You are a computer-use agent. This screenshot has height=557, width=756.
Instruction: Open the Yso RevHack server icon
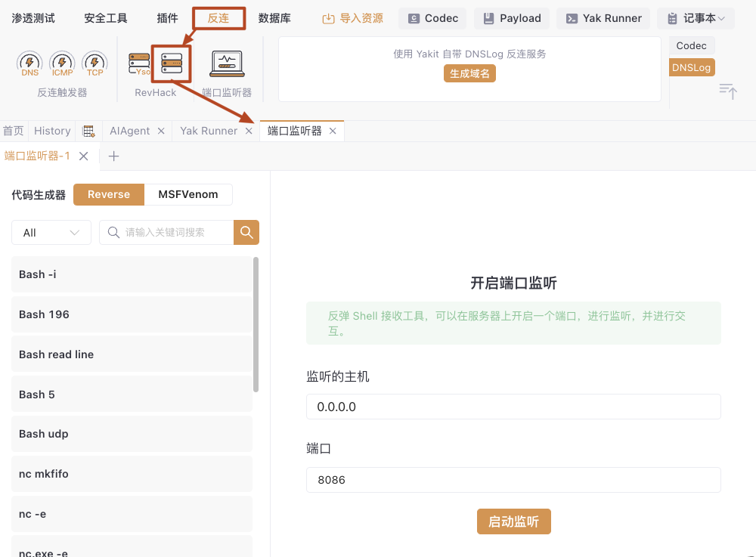pos(139,64)
